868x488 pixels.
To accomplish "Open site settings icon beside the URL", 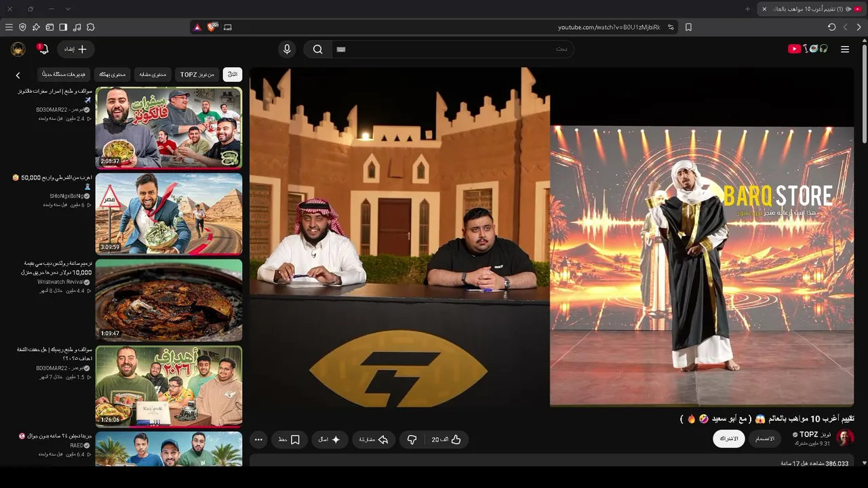I will (671, 27).
